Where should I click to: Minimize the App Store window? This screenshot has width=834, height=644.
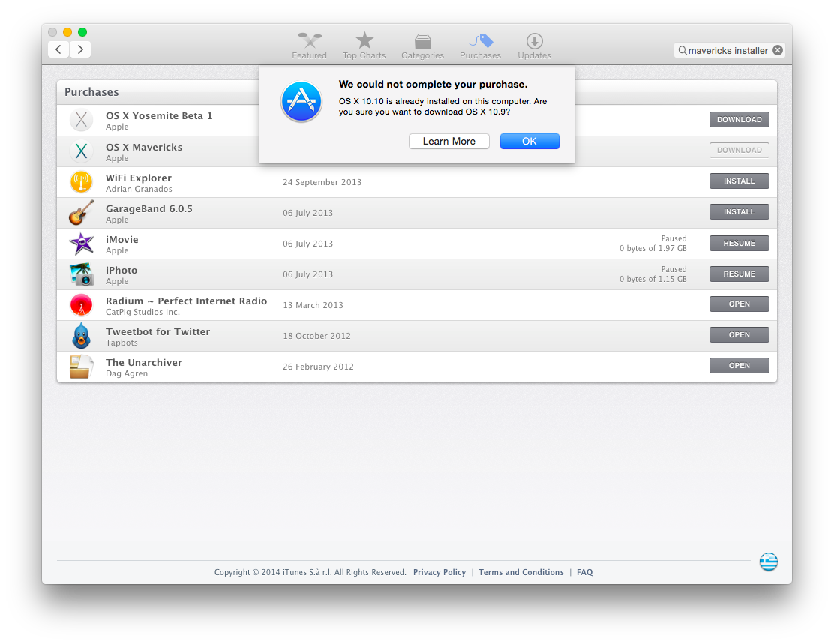pos(67,32)
